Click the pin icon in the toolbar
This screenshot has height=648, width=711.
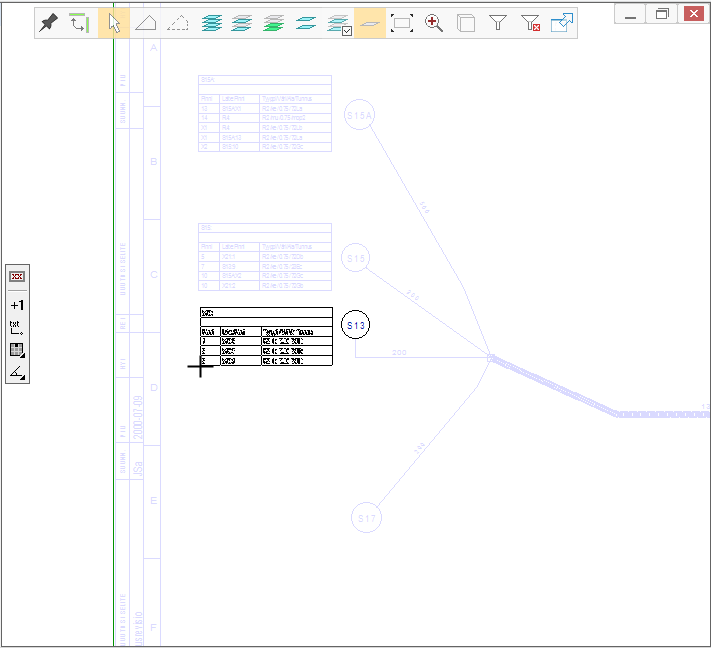pos(50,23)
